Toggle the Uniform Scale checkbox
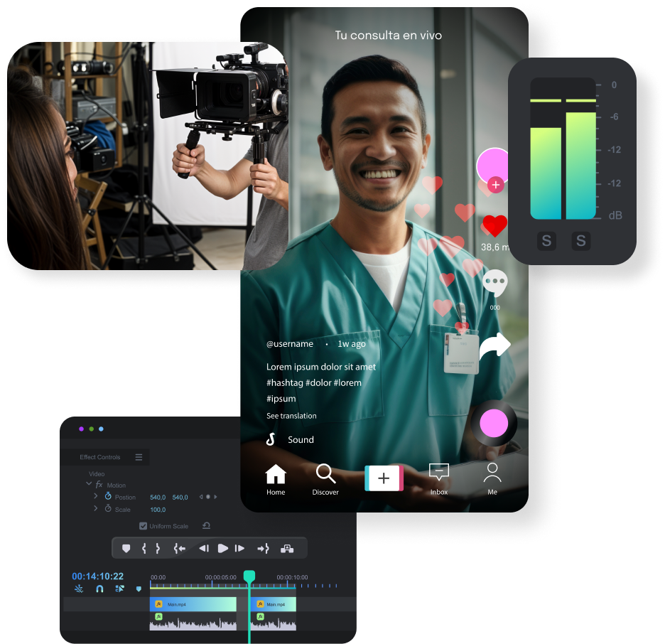 tap(144, 526)
